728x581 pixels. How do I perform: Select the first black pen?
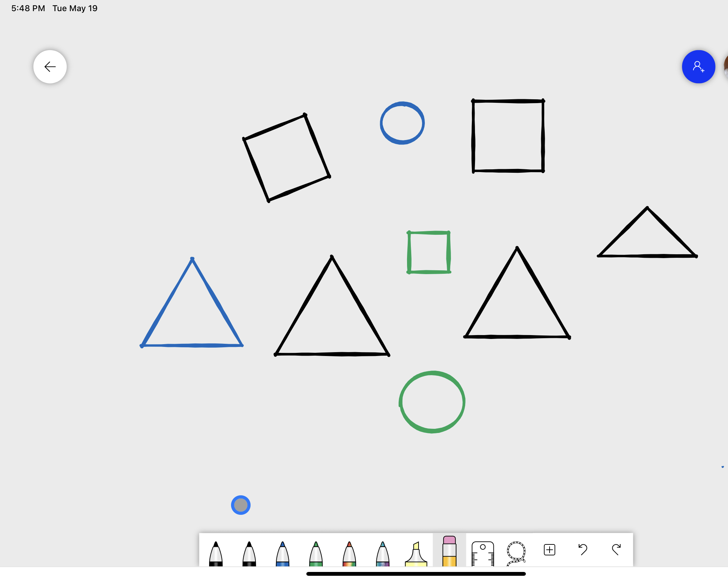(216, 553)
